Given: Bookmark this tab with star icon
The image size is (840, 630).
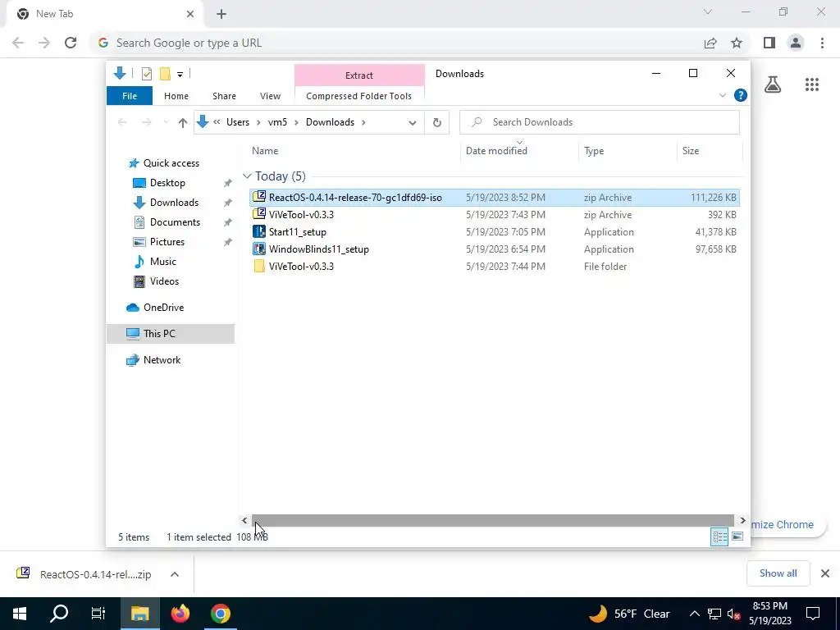Looking at the screenshot, I should click(737, 43).
